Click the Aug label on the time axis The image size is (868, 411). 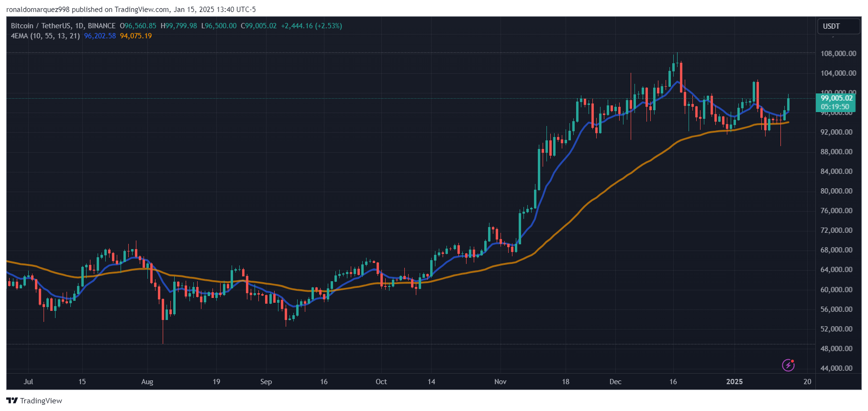147,382
